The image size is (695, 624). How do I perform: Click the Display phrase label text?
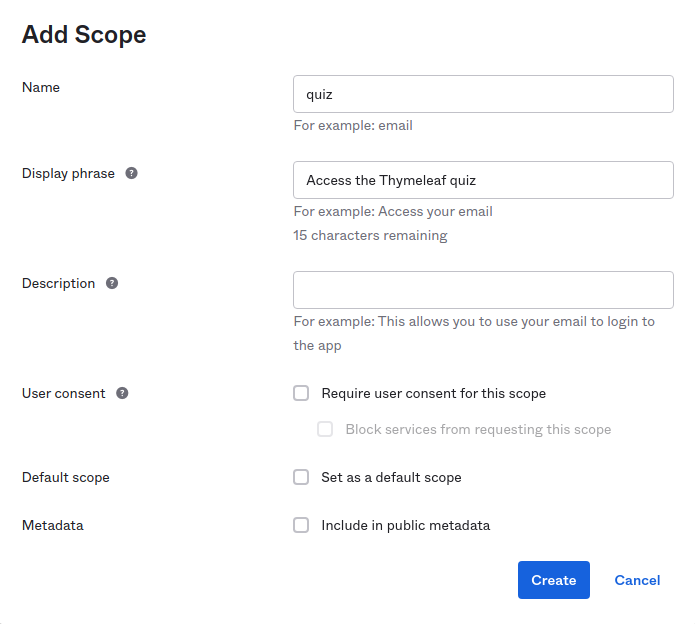(x=68, y=173)
